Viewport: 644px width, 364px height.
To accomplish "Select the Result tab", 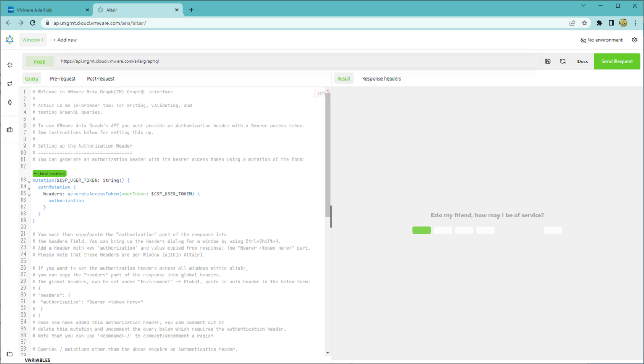I will click(344, 78).
